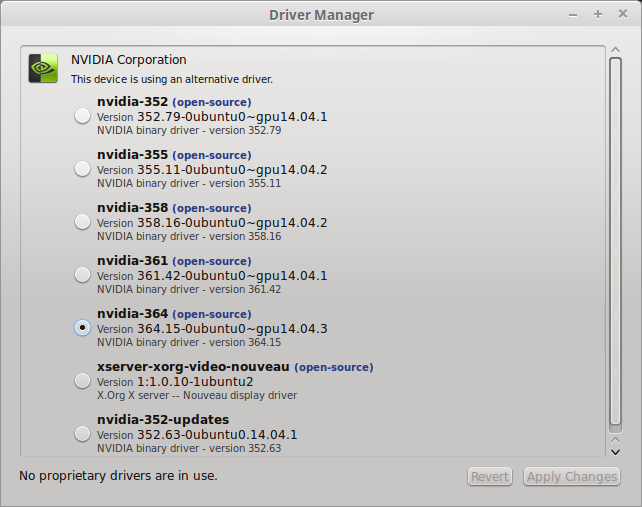Click 'X.Org X server -- Nouveau display driver'
Viewport: 642px width, 507px height.
(197, 395)
